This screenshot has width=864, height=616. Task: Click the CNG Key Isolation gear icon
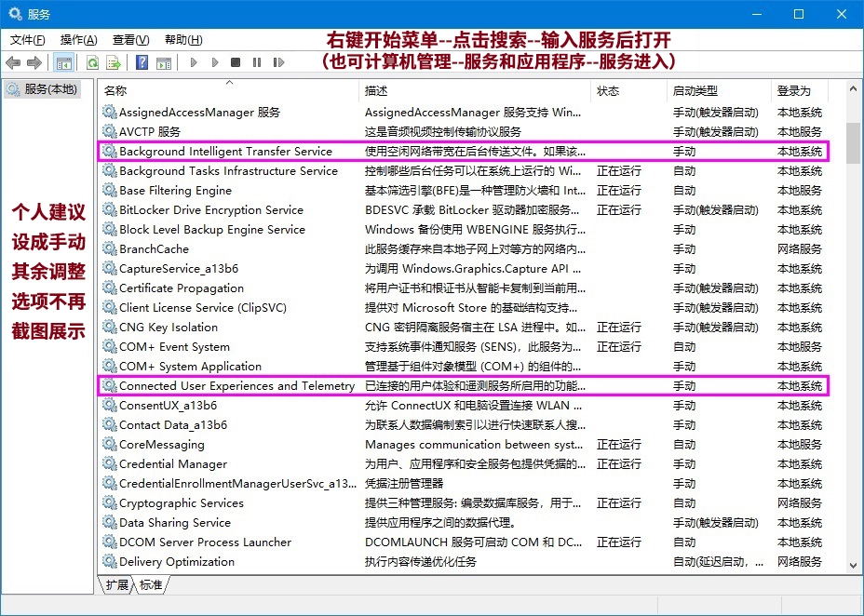tap(110, 327)
